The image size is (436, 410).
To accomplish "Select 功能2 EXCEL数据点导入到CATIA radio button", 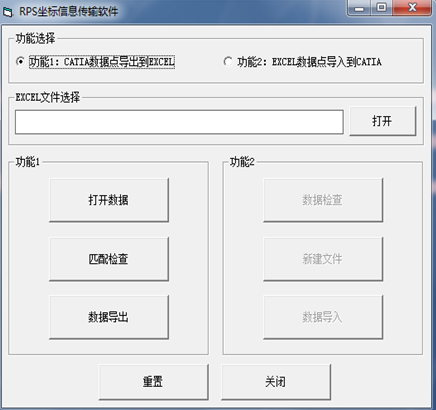I will point(228,62).
